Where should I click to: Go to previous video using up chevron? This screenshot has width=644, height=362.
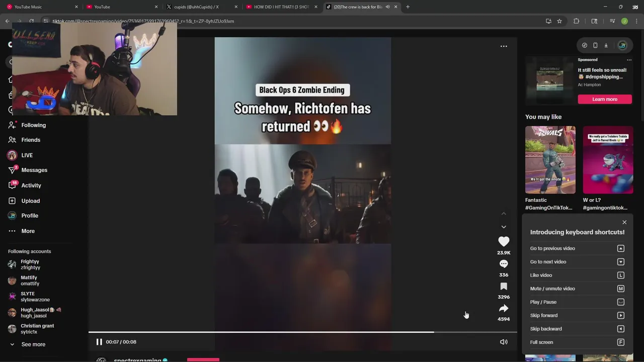[x=504, y=214]
